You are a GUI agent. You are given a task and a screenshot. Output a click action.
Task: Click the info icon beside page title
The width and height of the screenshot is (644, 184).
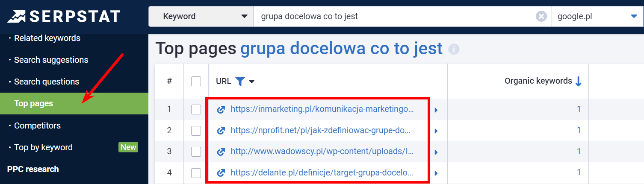point(454,50)
